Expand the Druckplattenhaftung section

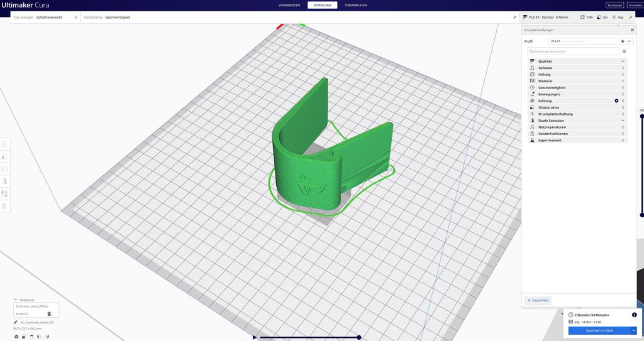tap(623, 114)
